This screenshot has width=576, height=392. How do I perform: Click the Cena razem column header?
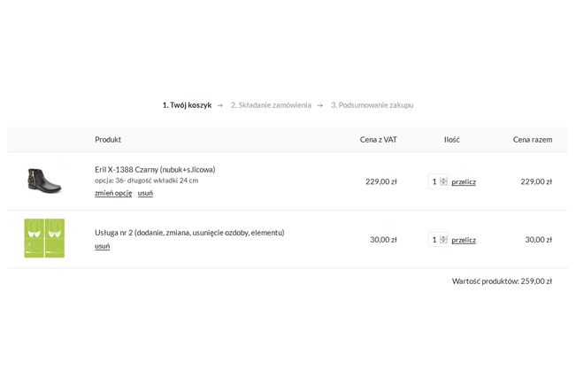click(x=533, y=140)
